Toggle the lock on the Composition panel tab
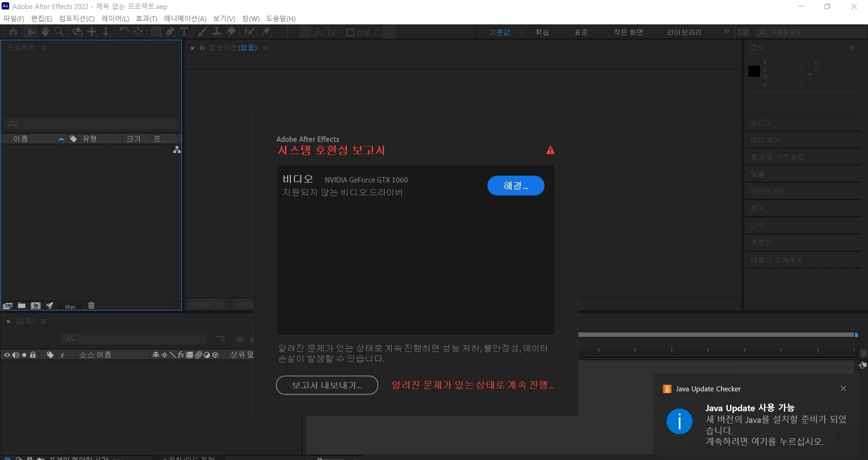Screen dimensions: 868x460 (x=202, y=47)
